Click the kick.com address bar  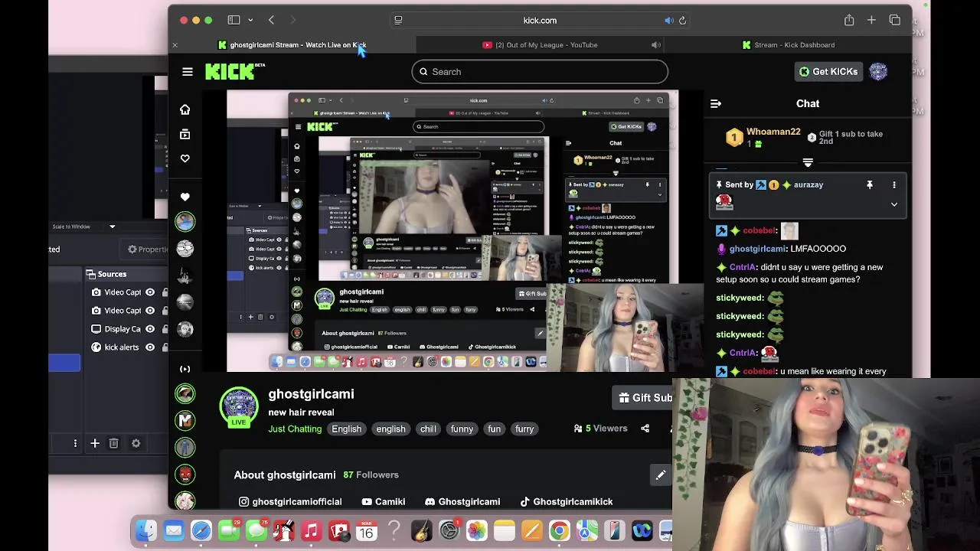(540, 21)
